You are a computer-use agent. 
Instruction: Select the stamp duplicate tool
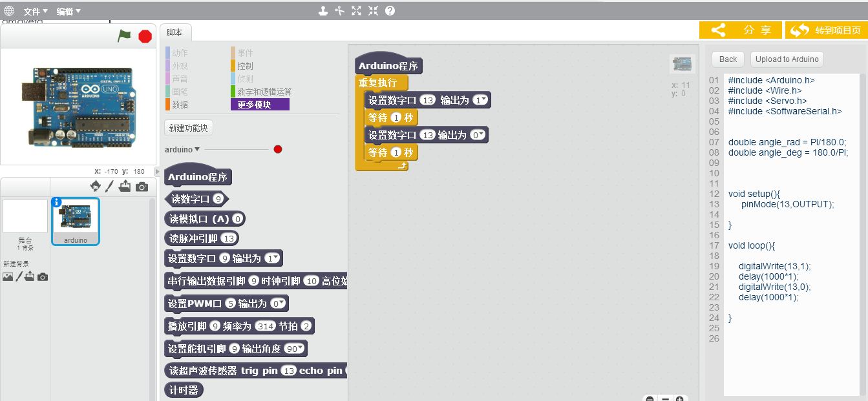click(x=324, y=10)
